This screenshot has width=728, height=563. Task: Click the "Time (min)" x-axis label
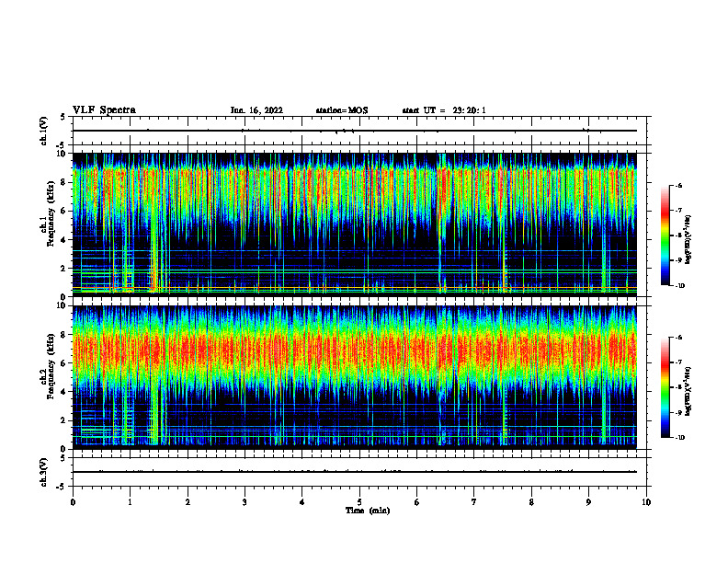368,511
